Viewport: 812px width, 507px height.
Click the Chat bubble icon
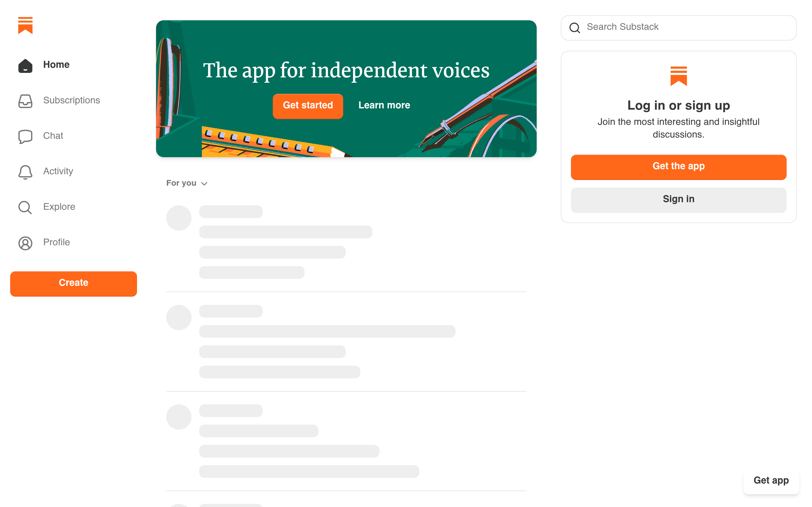click(25, 136)
